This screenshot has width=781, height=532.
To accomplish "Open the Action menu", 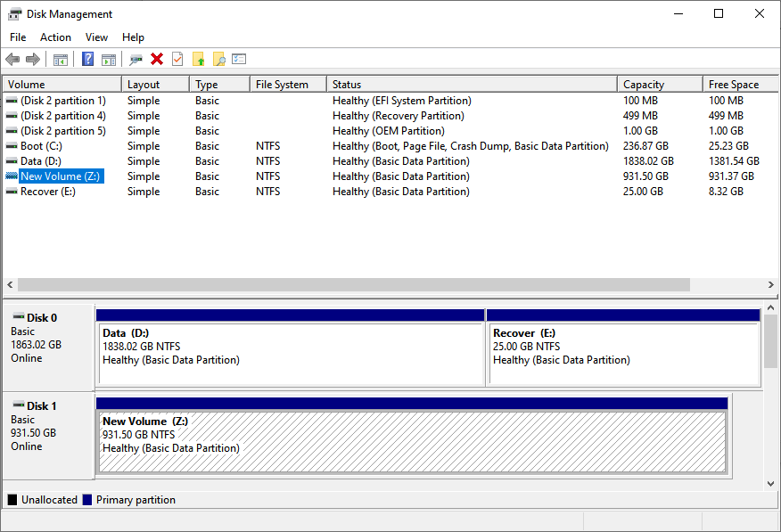I will click(55, 37).
